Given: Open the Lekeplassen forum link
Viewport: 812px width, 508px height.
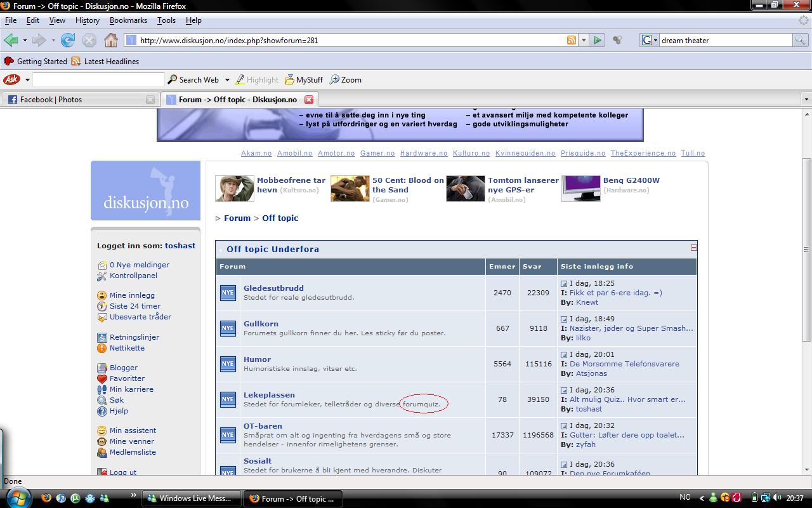Looking at the screenshot, I should pyautogui.click(x=269, y=395).
